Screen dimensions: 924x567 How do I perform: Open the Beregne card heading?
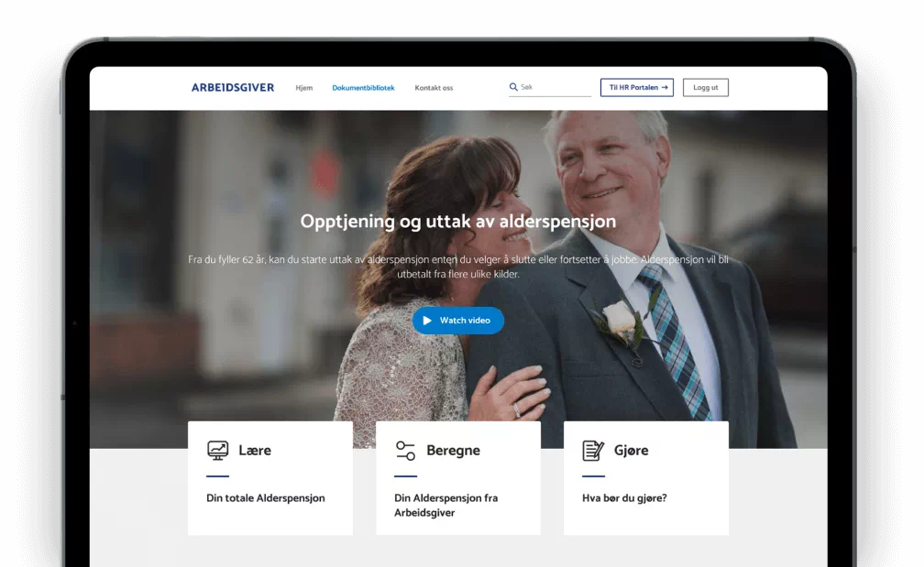pyautogui.click(x=453, y=451)
